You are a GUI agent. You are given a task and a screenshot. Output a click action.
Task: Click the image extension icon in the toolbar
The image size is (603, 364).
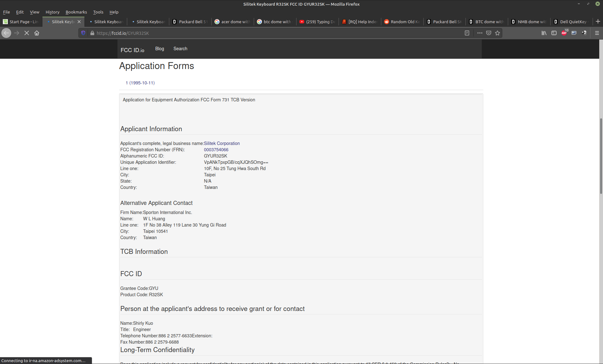[x=574, y=33]
